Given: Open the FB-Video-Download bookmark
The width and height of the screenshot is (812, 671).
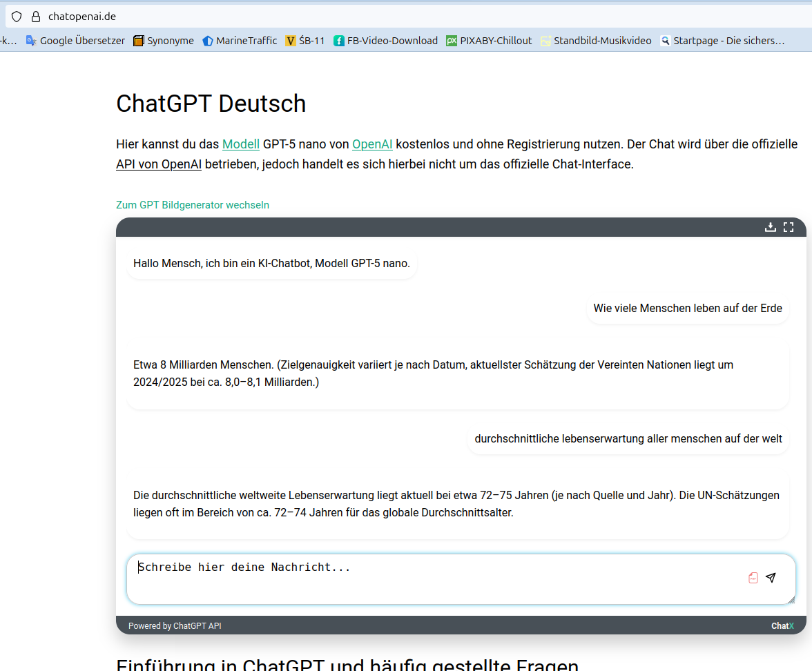Looking at the screenshot, I should (x=386, y=41).
